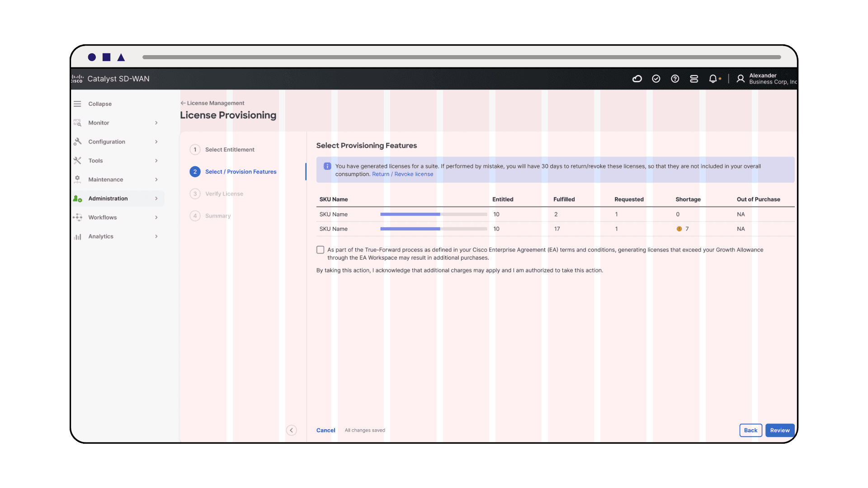Viewport: 868px width, 488px height.
Task: Click the server stack icon in header
Action: (x=694, y=79)
